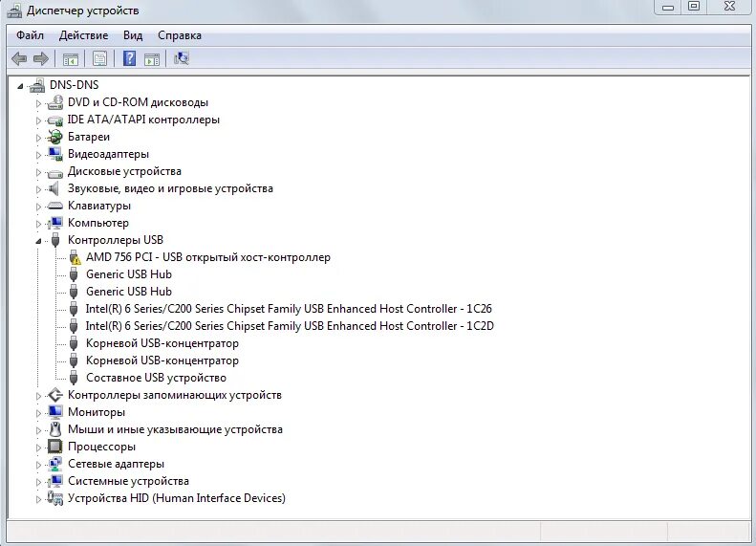Open the Help question-mark toolbar icon
The height and width of the screenshot is (546, 756).
(130, 58)
